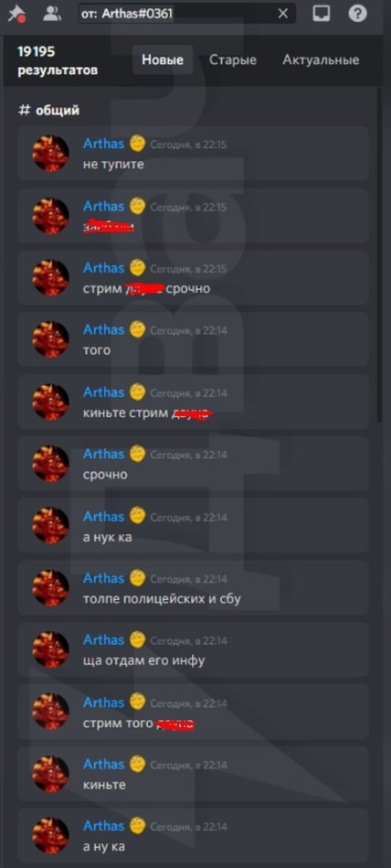Open the inbox icon
The image size is (391, 868).
[322, 14]
